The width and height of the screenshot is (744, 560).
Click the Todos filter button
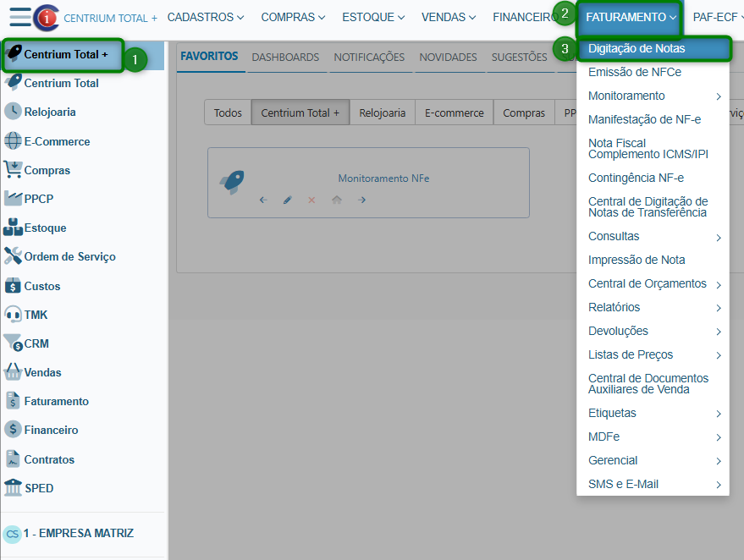click(x=228, y=113)
